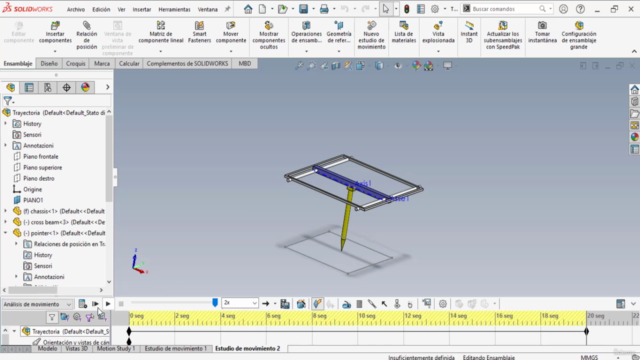
Task: Open Nuevo estudio de movimiento
Action: [371, 35]
